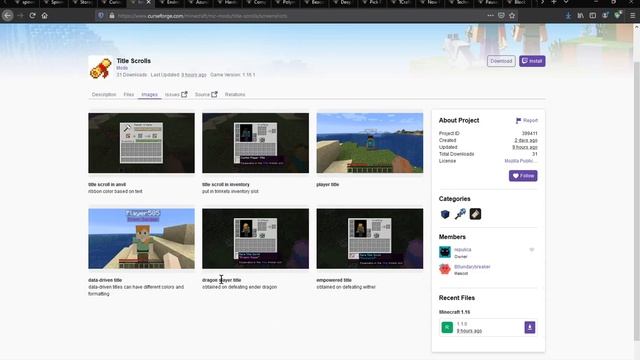Open the downloads arrow in toolbar
This screenshot has height=360, width=640.
568,16
